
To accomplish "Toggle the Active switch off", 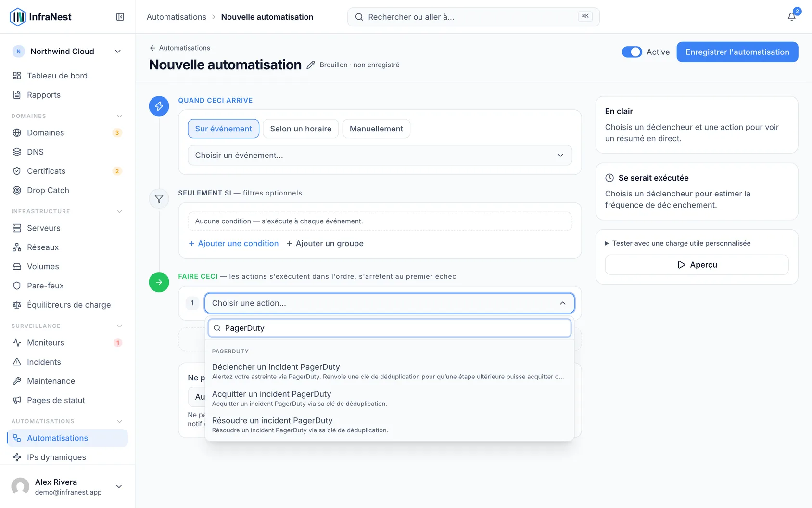I will pos(632,52).
